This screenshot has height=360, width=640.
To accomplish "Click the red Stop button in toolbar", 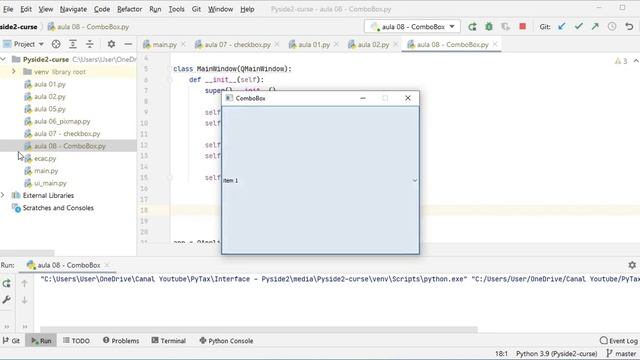I will point(522,27).
